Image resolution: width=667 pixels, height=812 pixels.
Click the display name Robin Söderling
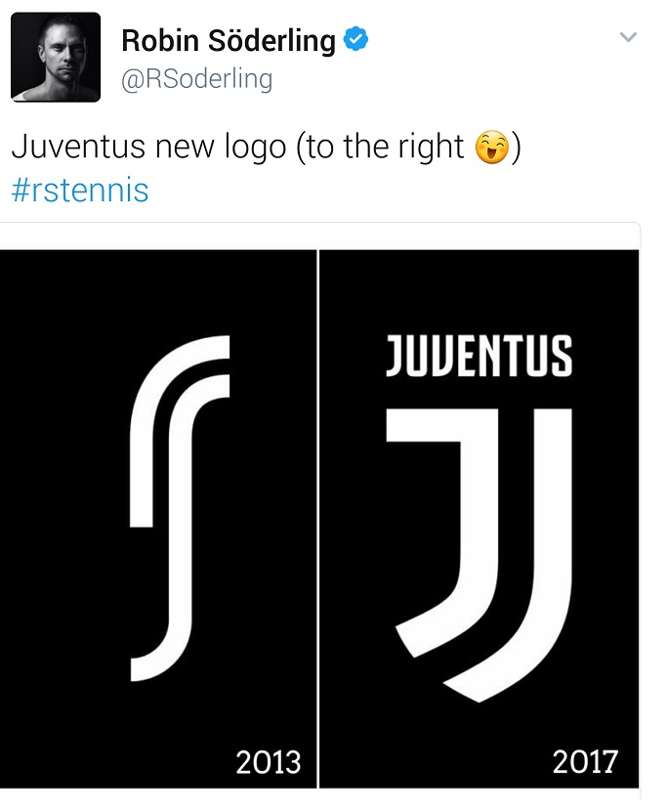point(229,41)
